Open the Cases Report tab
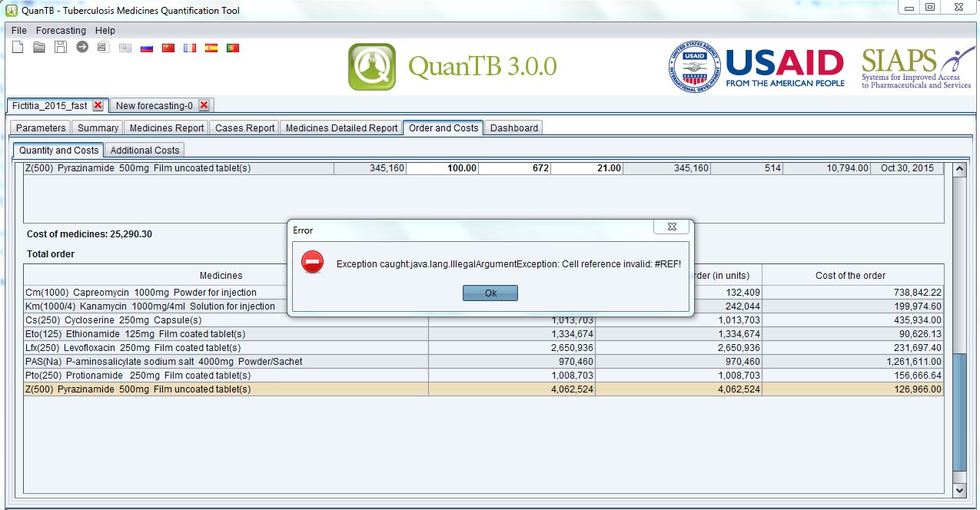 click(244, 128)
